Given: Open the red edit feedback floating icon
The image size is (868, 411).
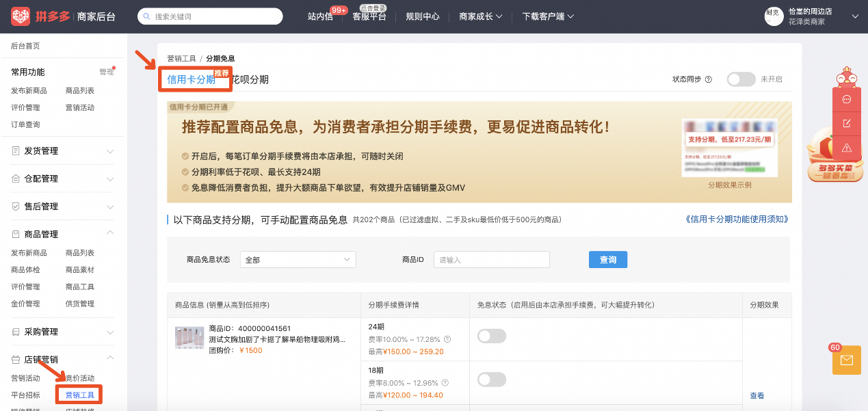Looking at the screenshot, I should tap(847, 124).
